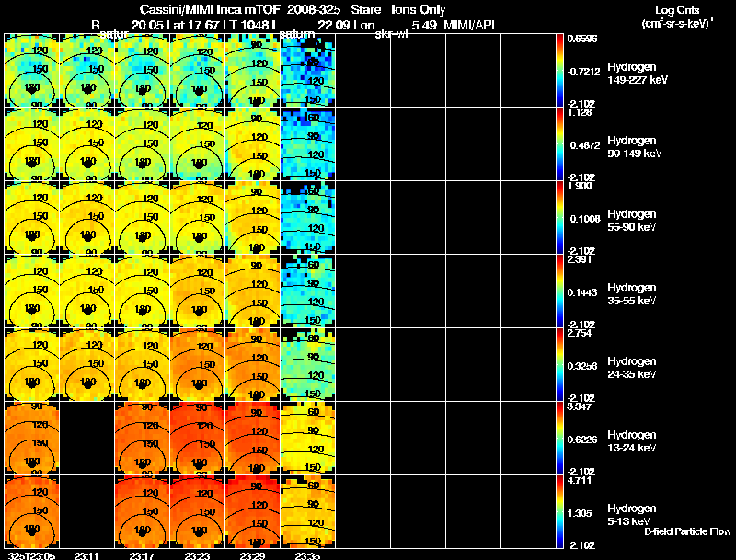Pick the 55-90 keV image at 23:35
736x560 pixels.
coord(308,218)
